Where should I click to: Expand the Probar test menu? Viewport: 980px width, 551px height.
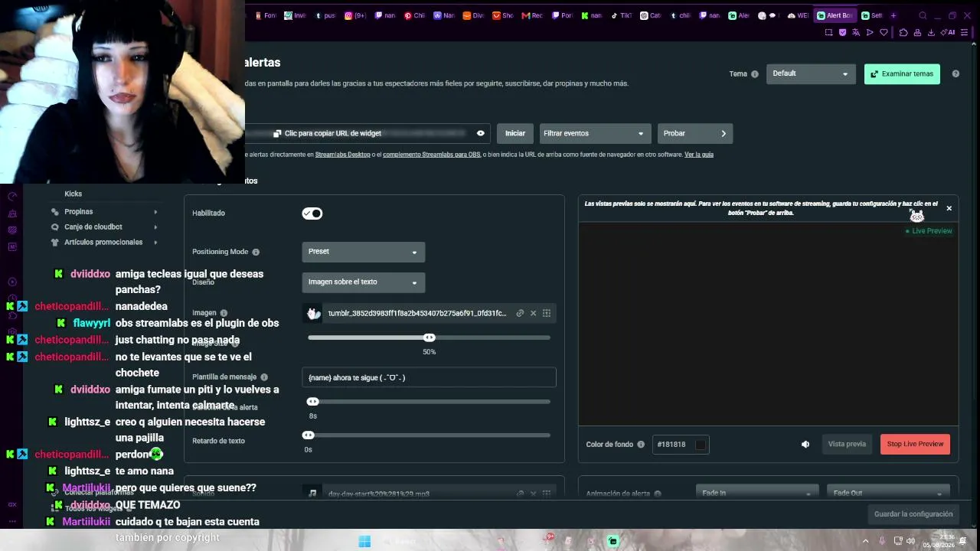(694, 133)
